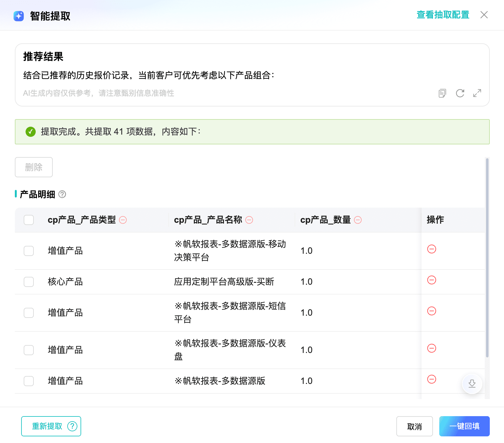Select the 应用定制平台高级版-买断 row checkbox

[29, 282]
